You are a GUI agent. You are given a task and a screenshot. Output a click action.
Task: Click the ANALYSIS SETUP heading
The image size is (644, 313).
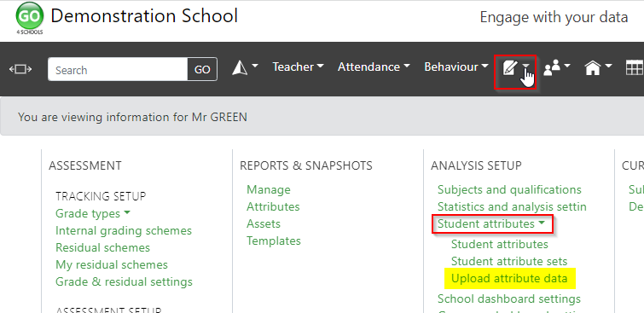click(x=476, y=165)
